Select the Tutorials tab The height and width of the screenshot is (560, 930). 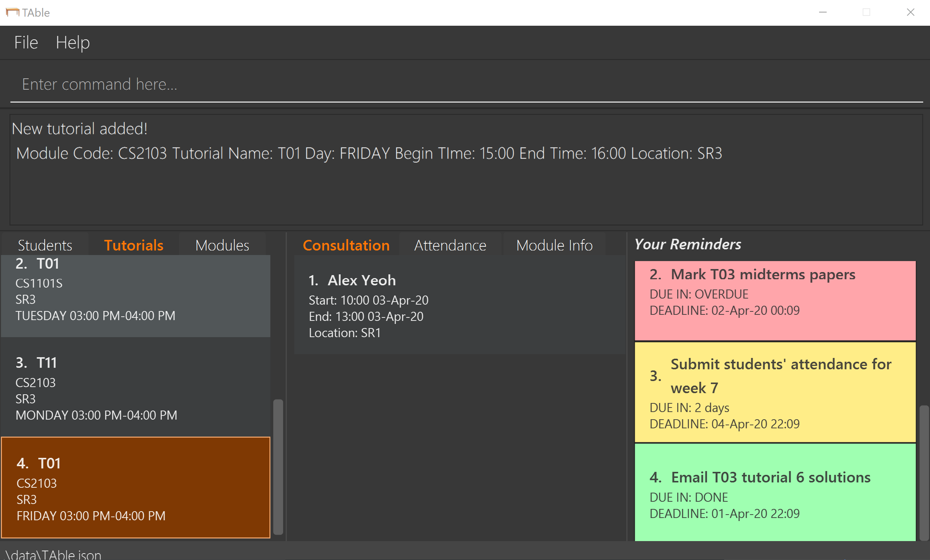[134, 245]
